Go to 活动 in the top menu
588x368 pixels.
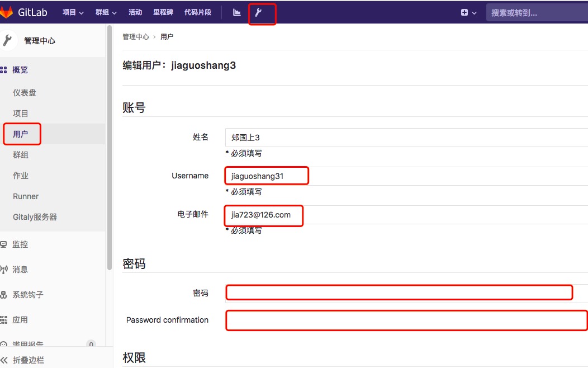click(135, 11)
